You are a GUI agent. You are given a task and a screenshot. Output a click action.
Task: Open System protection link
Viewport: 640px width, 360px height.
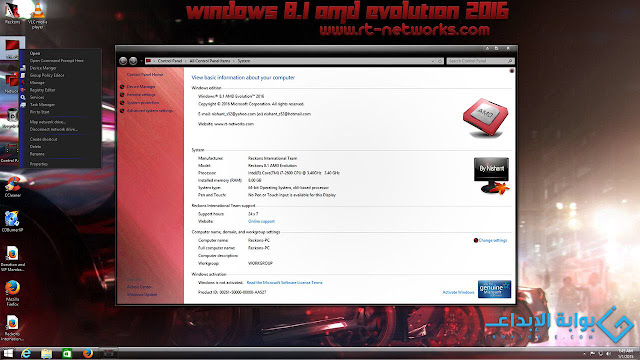143,103
